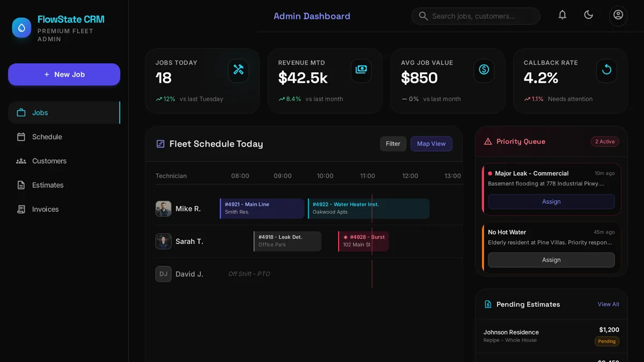Click the search magnifier icon
This screenshot has height=362, width=644.
(x=423, y=16)
